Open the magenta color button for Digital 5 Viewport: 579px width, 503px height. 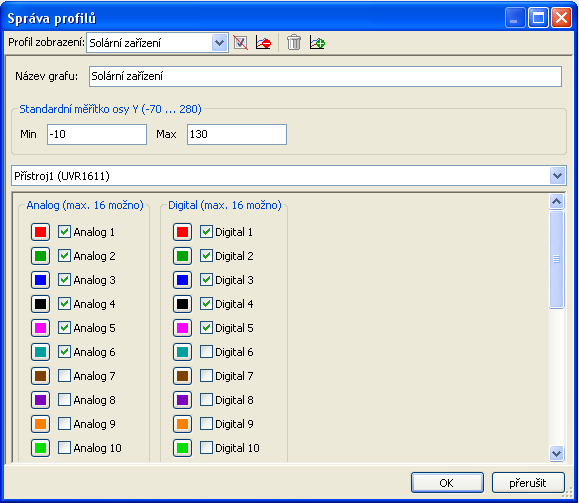point(182,328)
